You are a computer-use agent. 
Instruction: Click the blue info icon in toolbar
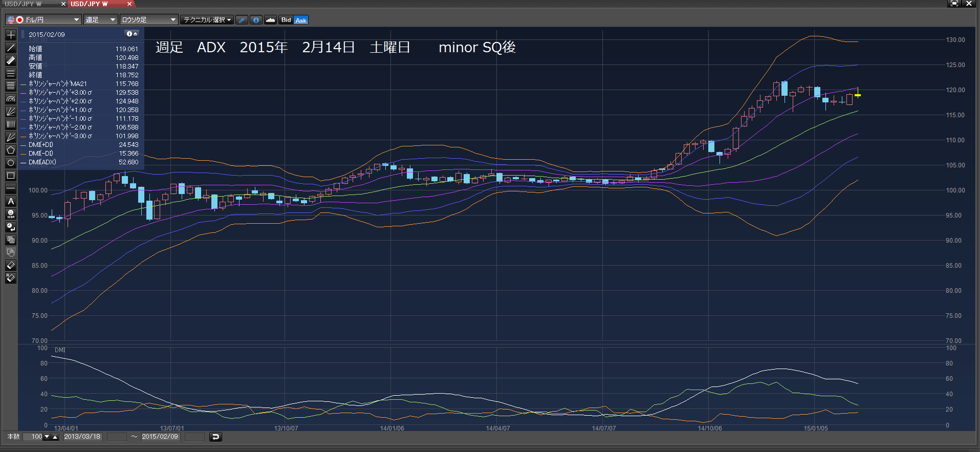pyautogui.click(x=256, y=20)
